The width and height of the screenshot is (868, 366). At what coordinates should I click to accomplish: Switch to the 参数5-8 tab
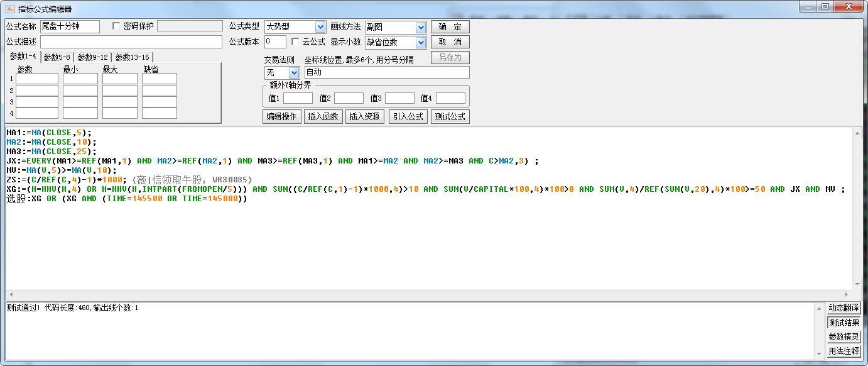tap(57, 57)
